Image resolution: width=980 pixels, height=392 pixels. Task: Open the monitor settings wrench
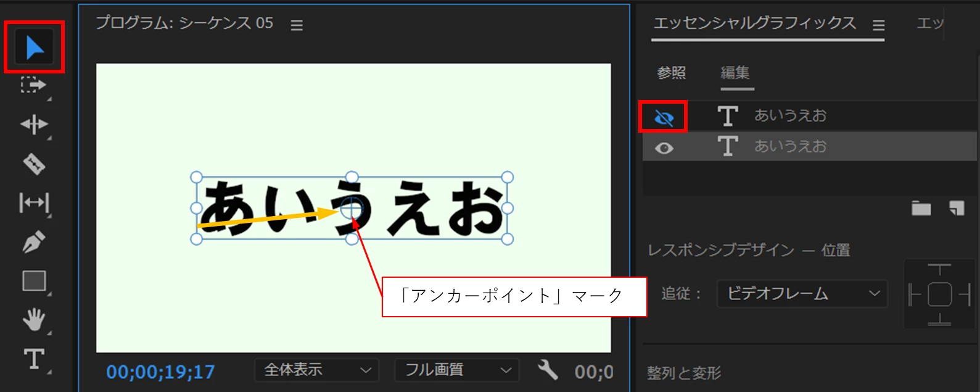click(x=547, y=370)
